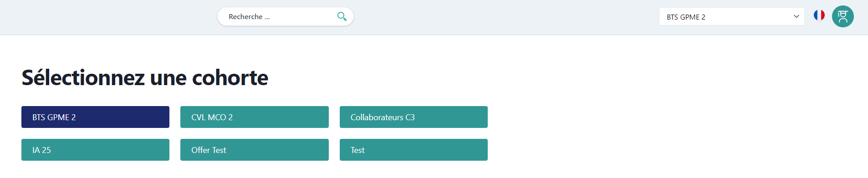Screen dimensions: 868x178
Task: Change site language with the flag icon
Action: click(x=819, y=15)
